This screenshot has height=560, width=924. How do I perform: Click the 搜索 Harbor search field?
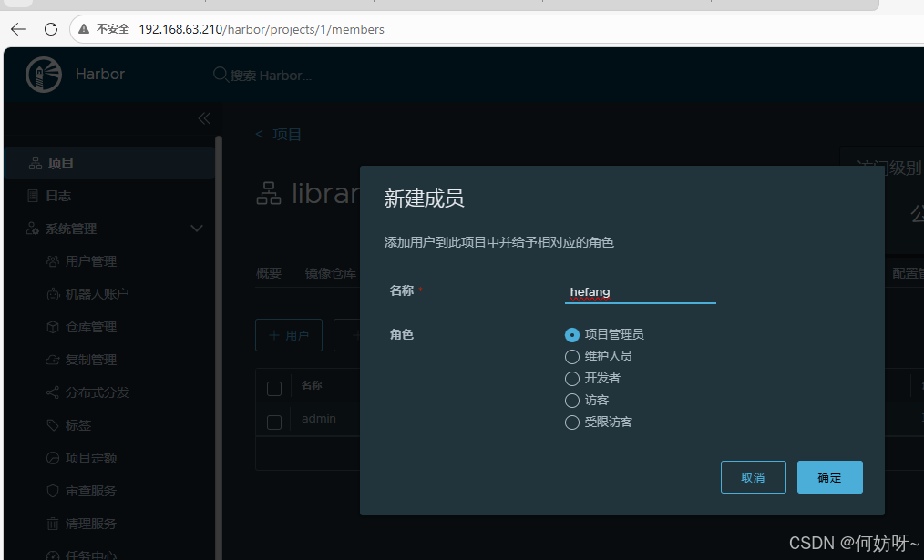[x=271, y=76]
